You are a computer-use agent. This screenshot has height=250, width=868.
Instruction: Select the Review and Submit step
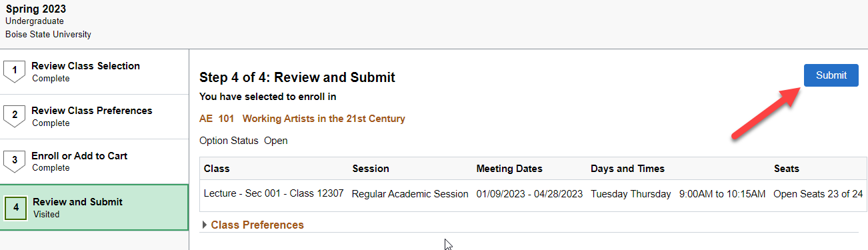pos(94,207)
